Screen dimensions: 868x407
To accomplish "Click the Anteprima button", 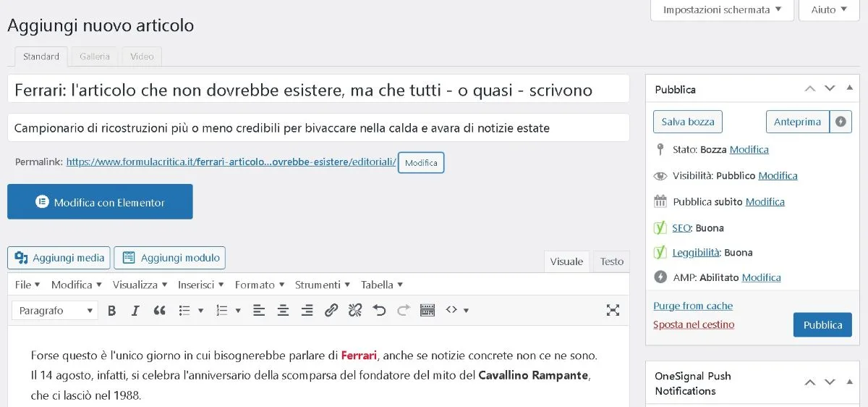I will tap(797, 122).
